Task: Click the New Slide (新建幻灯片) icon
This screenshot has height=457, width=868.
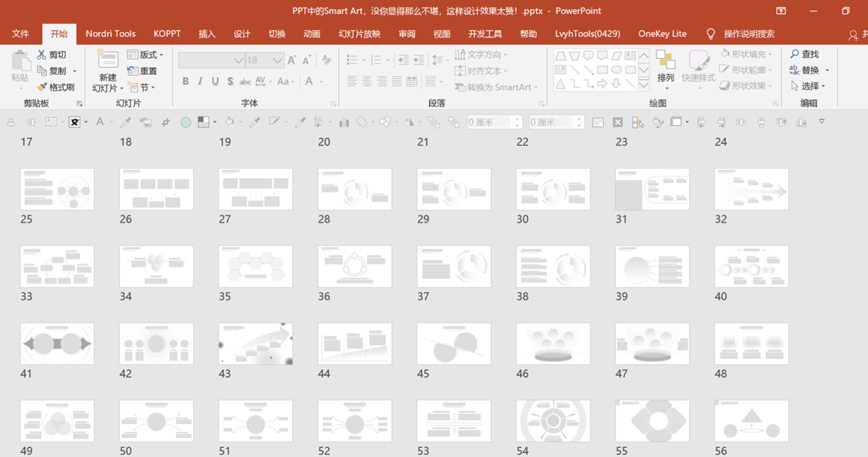Action: [x=108, y=59]
